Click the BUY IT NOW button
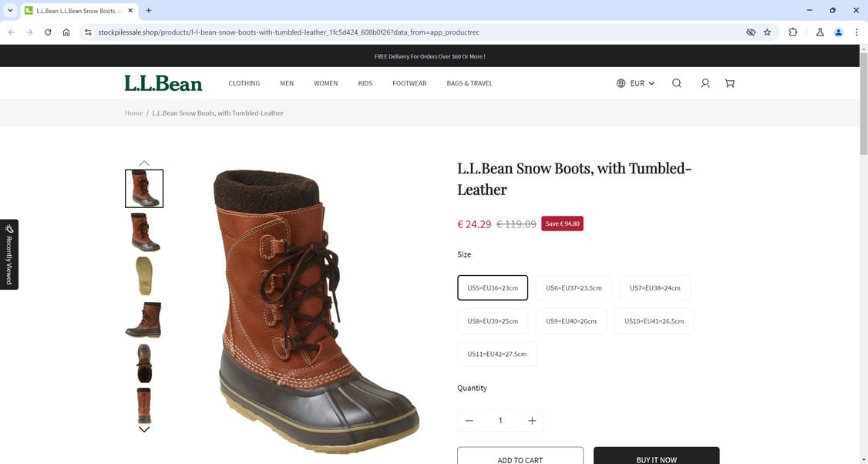The height and width of the screenshot is (464, 868). click(x=656, y=456)
